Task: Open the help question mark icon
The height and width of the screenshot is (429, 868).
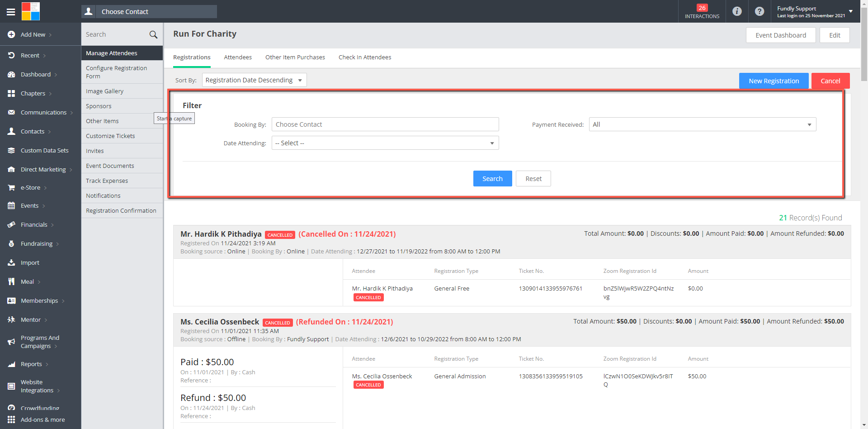Action: tap(759, 11)
